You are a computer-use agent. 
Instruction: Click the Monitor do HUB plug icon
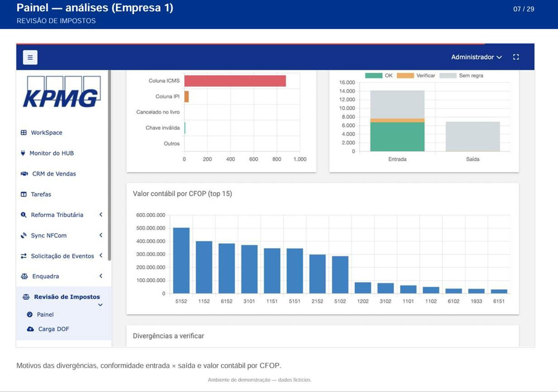coord(23,153)
